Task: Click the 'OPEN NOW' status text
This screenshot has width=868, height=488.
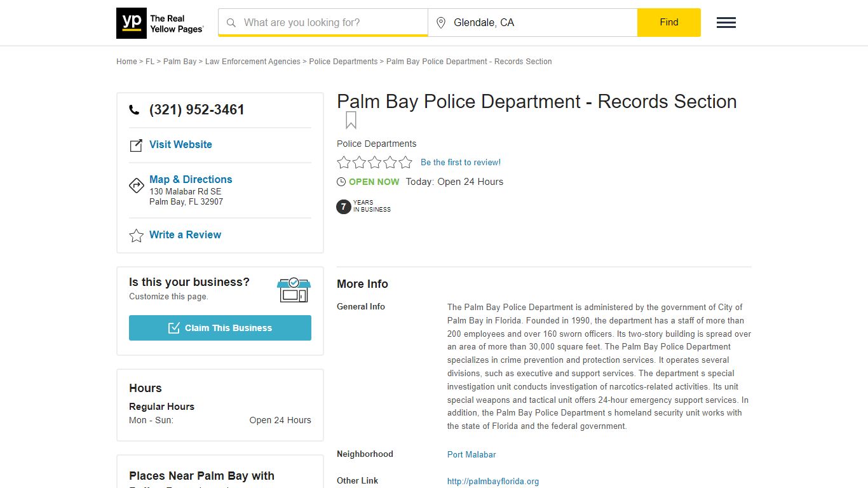Action: pyautogui.click(x=374, y=182)
